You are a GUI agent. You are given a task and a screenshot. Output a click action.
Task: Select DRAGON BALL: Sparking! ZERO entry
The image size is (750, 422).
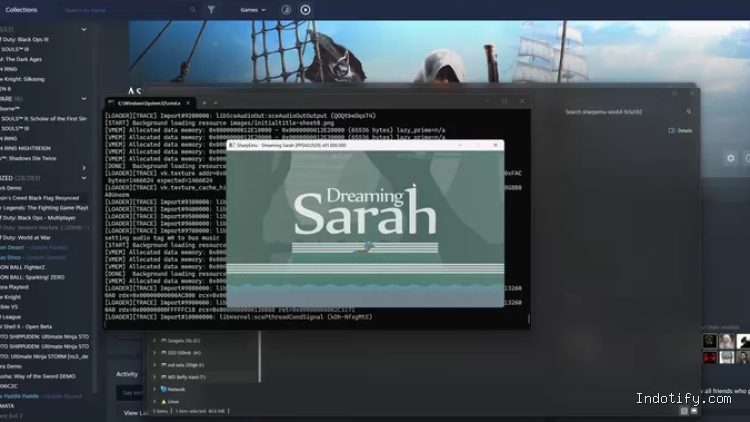pos(32,277)
